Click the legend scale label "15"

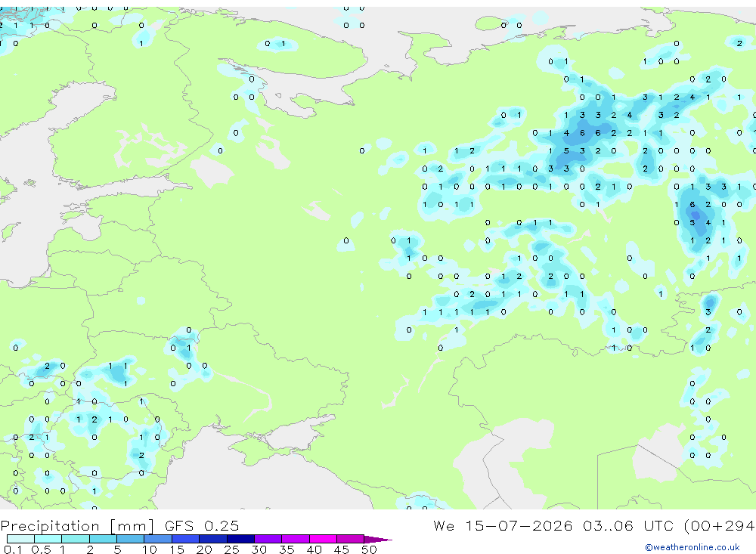[x=177, y=549]
